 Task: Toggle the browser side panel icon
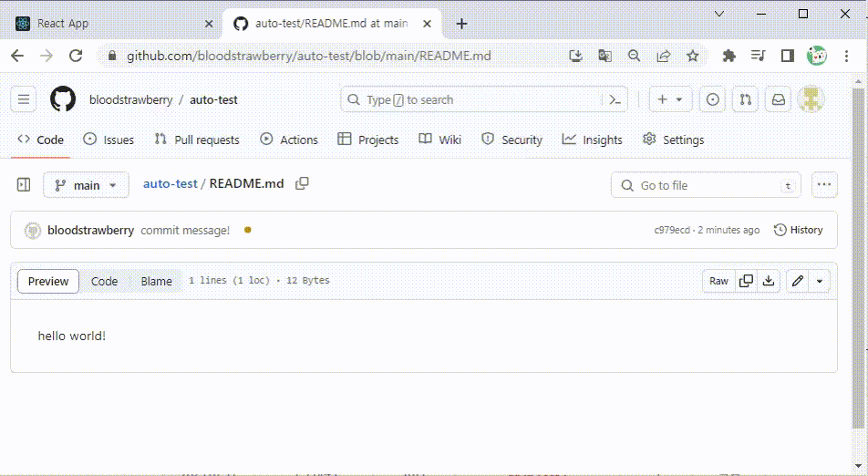tap(787, 56)
